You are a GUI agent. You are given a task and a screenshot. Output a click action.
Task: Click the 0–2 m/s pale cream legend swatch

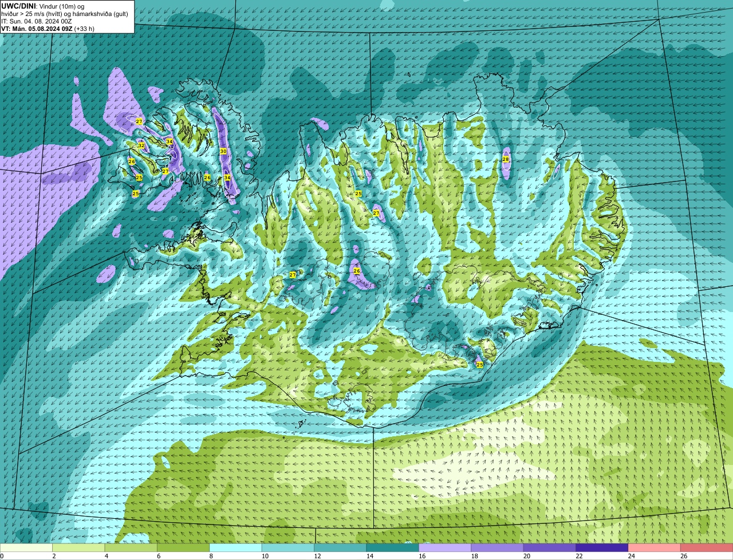pyautogui.click(x=26, y=547)
